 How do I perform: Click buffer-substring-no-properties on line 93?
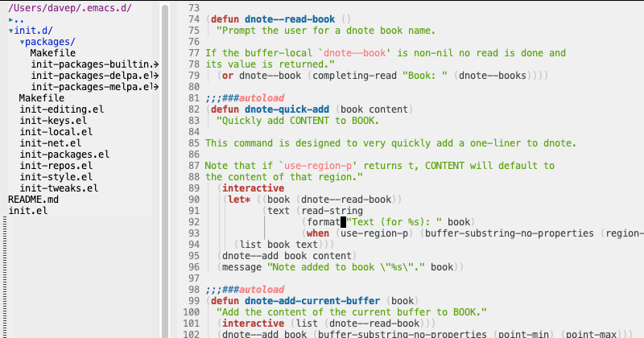(x=510, y=233)
